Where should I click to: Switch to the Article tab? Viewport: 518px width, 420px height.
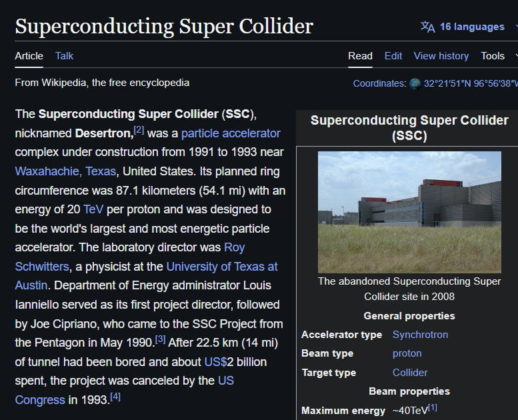pyautogui.click(x=29, y=56)
